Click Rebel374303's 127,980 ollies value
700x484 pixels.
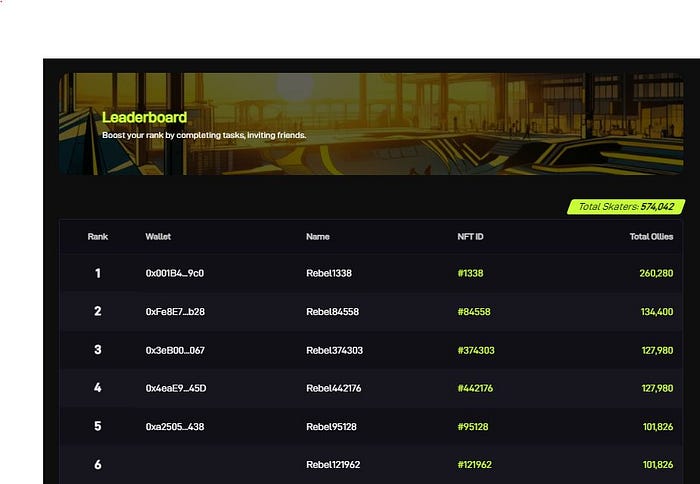coord(658,350)
